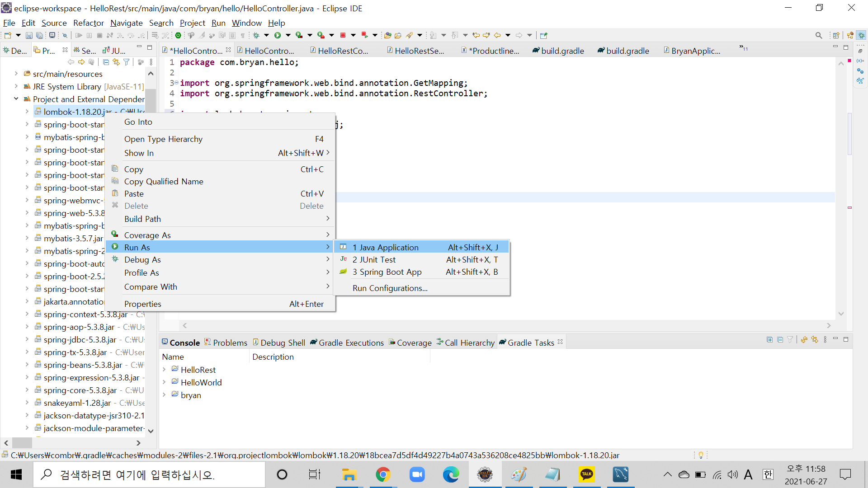868x488 pixels.
Task: Click the Save toolbar icon
Action: (28, 35)
